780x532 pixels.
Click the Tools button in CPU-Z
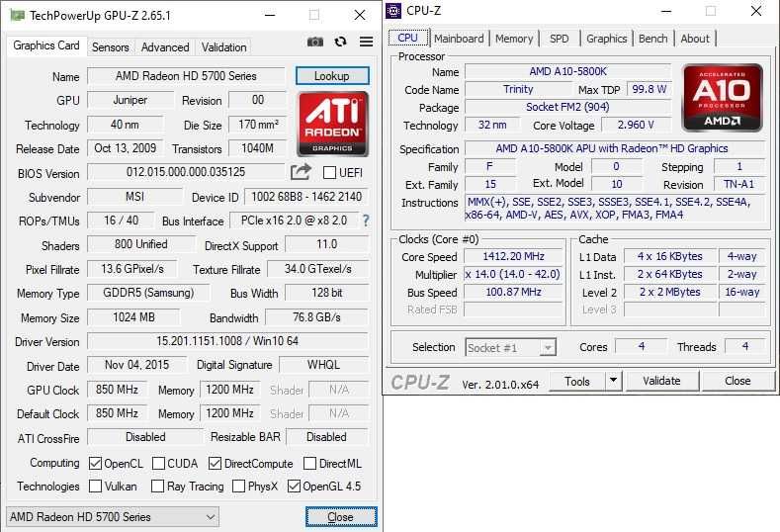point(577,382)
